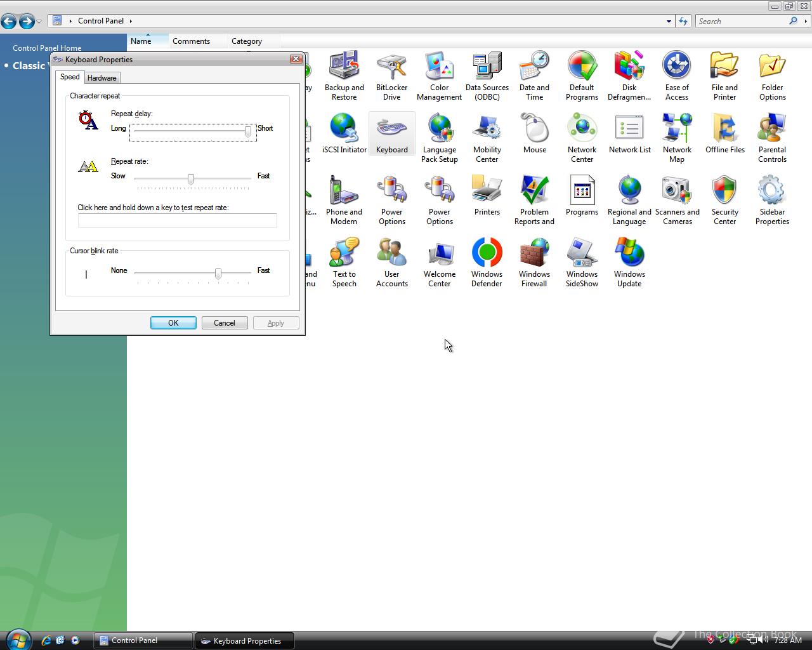Screen dimensions: 812x650
Task: Open Sidebar Properties icon
Action: click(x=772, y=201)
